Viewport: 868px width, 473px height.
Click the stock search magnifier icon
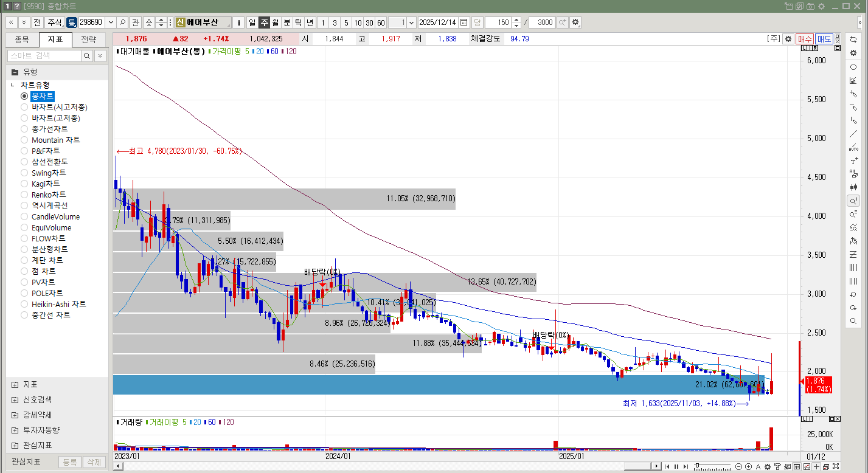(123, 22)
